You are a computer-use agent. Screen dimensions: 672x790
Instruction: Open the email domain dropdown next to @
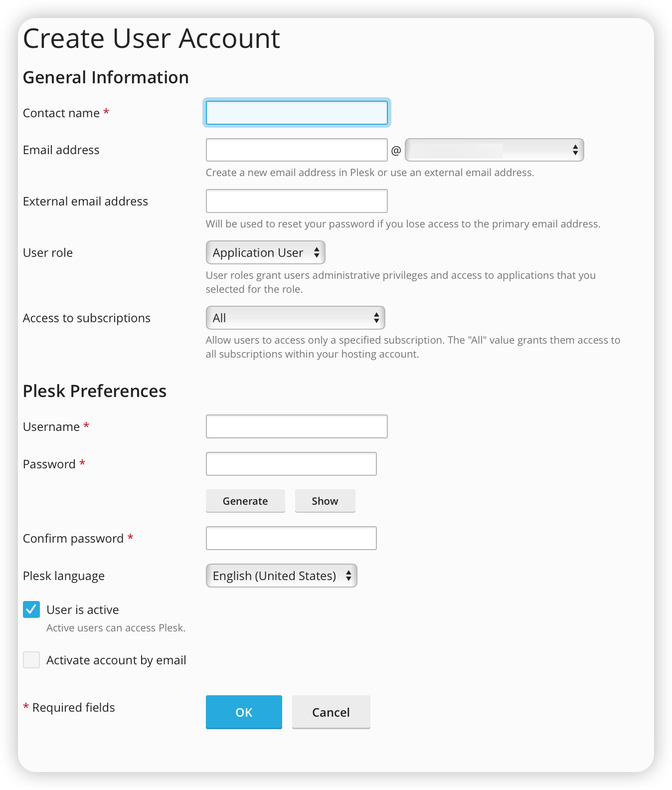[x=494, y=150]
